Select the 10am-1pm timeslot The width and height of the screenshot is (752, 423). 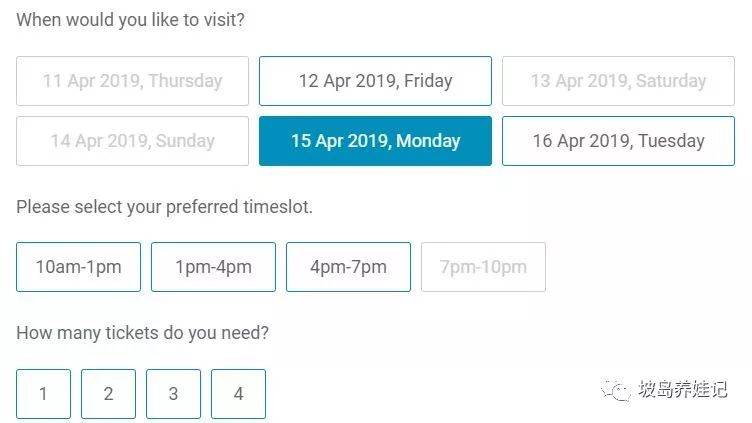(78, 267)
